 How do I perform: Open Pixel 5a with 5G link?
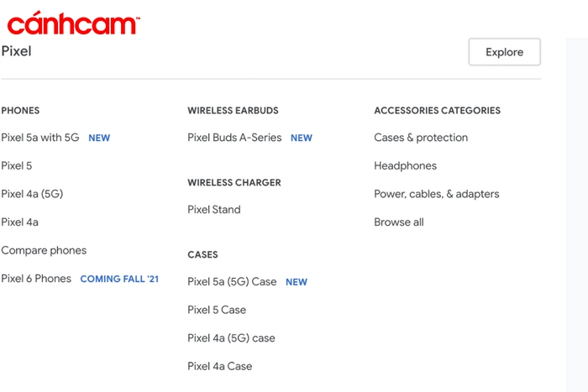pos(40,138)
